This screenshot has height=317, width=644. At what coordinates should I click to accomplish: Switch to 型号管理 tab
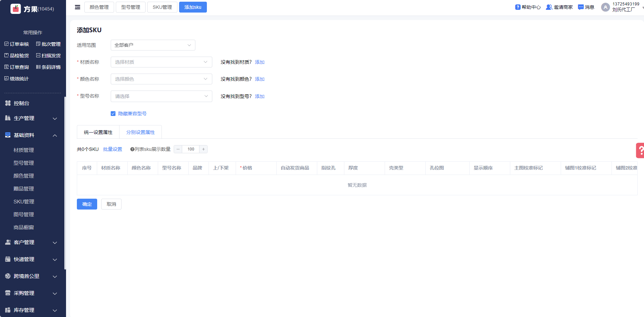(131, 7)
